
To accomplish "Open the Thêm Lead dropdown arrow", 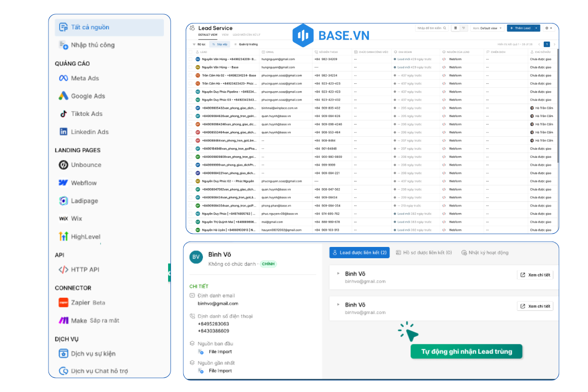I will tap(537, 28).
